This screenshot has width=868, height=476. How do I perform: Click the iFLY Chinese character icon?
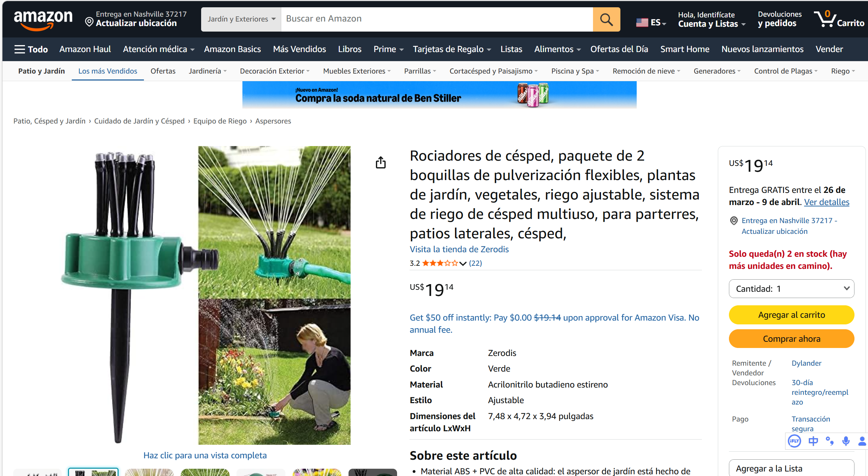(x=813, y=441)
